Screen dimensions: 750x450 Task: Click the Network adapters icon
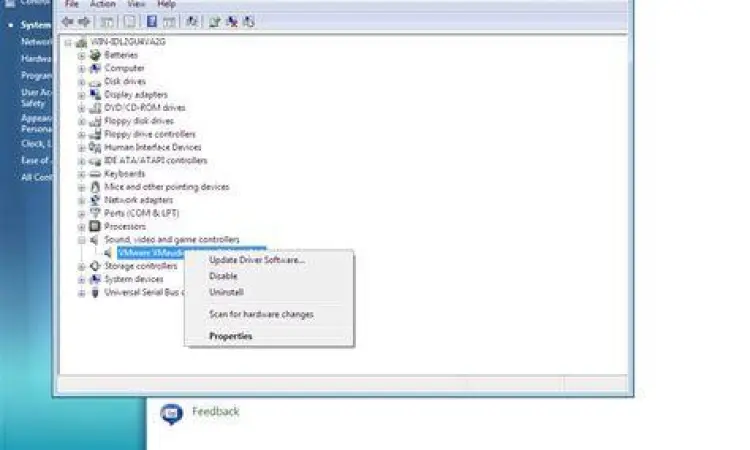95,200
